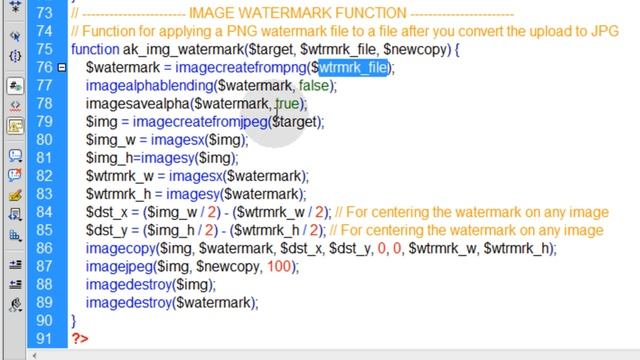The image size is (640, 360).
Task: Click '$wtrmrk_h' variable on line 83
Action: click(x=118, y=194)
